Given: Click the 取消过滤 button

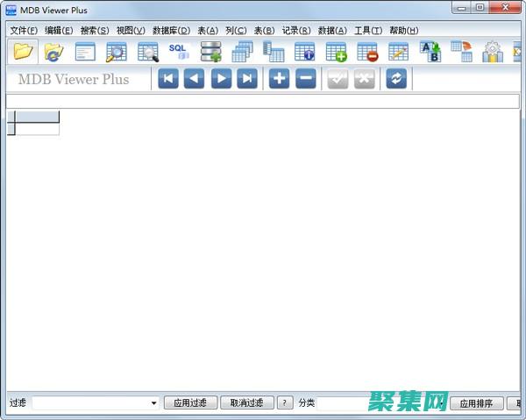Looking at the screenshot, I should pos(246,403).
